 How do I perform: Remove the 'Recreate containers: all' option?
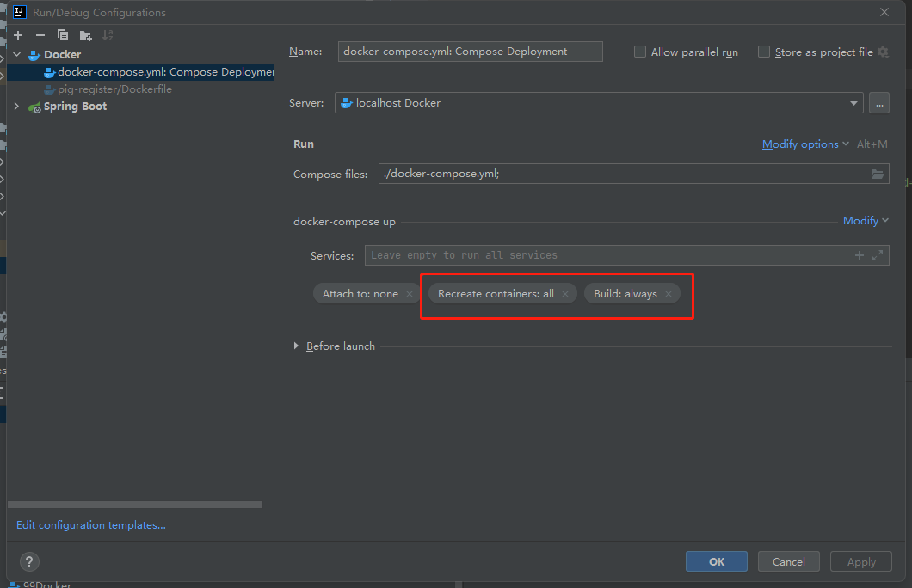tap(564, 294)
